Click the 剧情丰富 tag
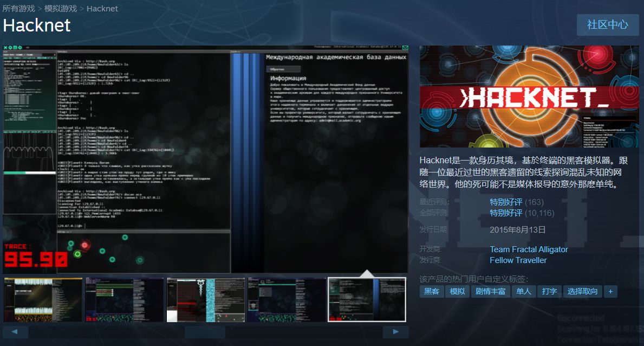Image resolution: width=644 pixels, height=346 pixels. [490, 291]
